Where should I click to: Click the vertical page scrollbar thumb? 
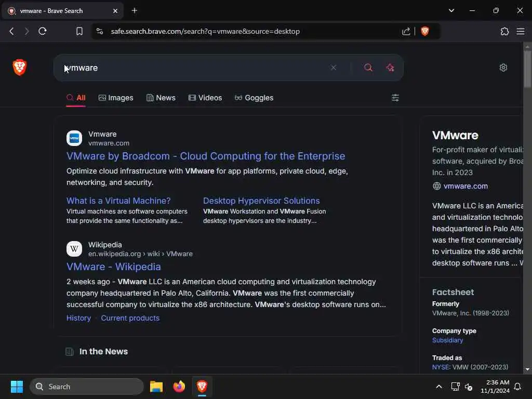click(x=527, y=69)
